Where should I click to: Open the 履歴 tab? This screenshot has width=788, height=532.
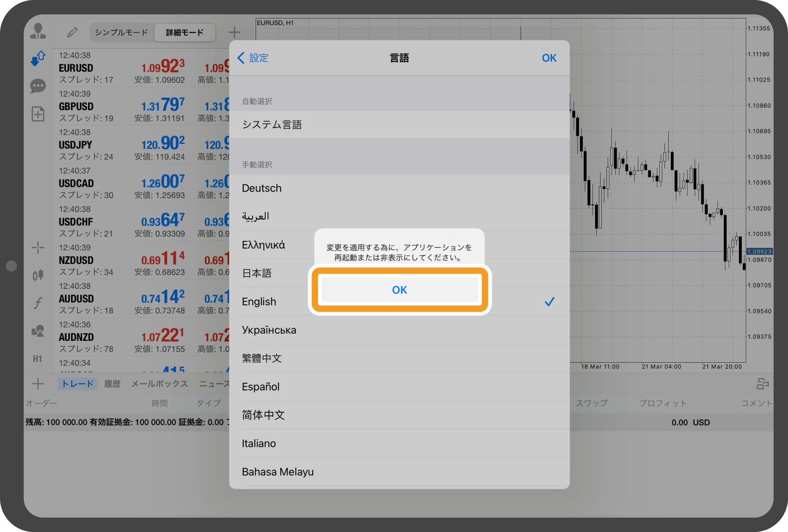tap(112, 383)
